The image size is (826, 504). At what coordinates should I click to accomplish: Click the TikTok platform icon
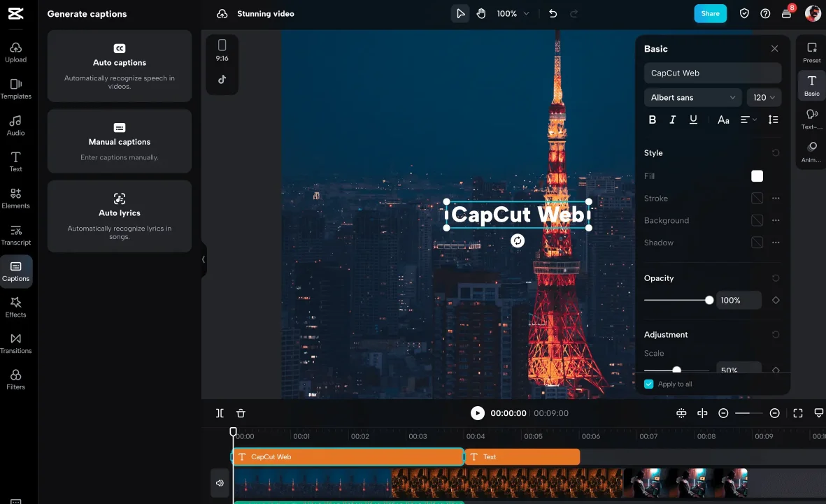[222, 80]
